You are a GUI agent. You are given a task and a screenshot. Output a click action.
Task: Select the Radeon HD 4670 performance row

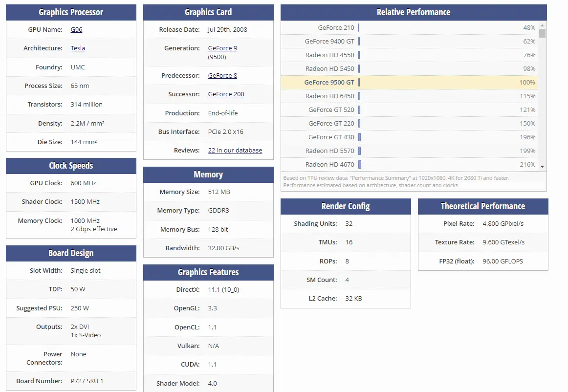pos(409,165)
